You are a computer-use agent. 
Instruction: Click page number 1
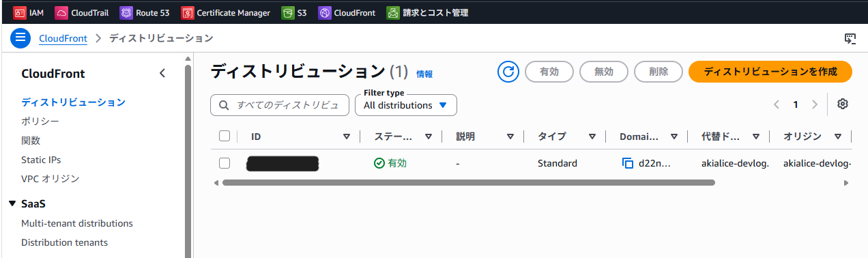pos(796,104)
